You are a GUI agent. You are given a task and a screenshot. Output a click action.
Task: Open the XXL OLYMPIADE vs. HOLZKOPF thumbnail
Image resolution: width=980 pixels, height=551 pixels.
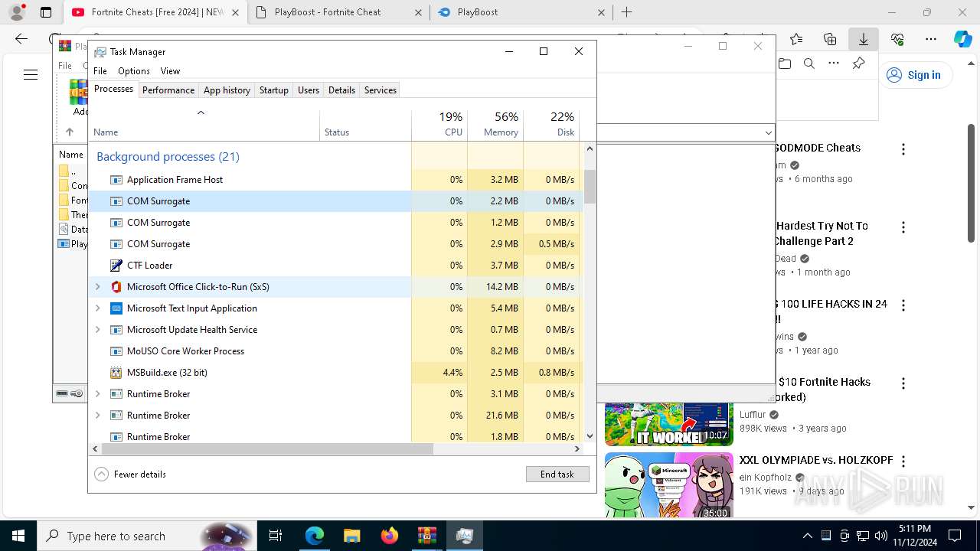pos(669,485)
